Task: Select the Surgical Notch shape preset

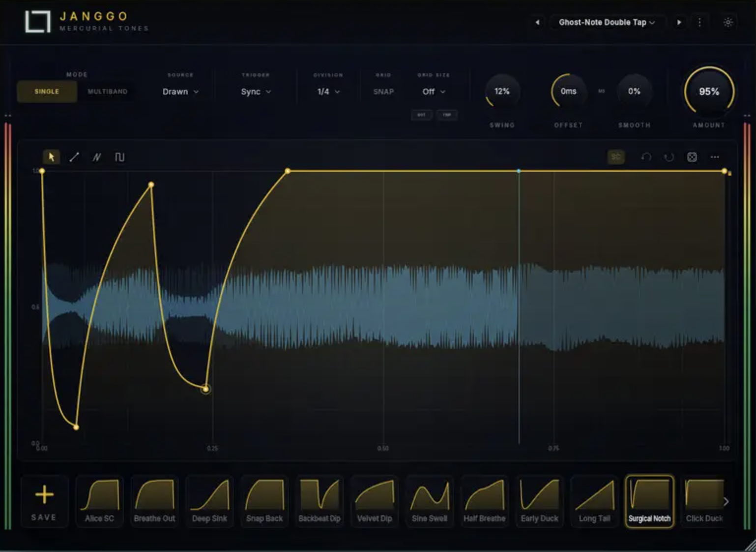Action: [649, 501]
